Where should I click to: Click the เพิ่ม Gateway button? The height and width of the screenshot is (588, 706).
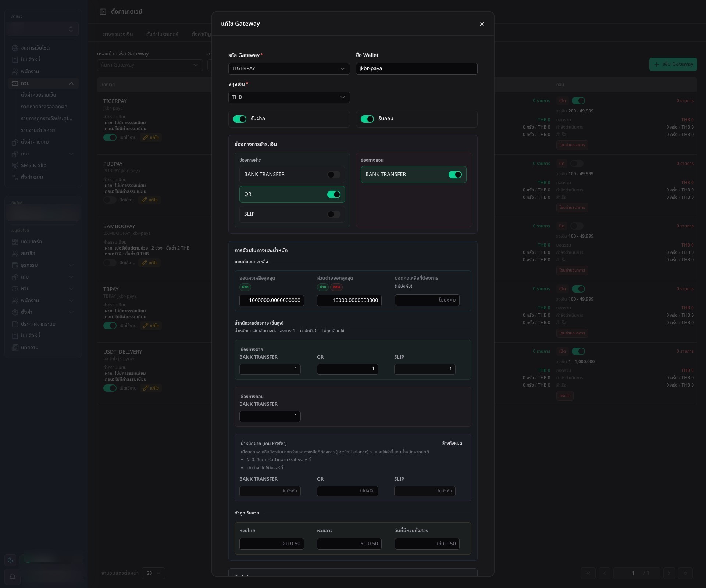[673, 64]
